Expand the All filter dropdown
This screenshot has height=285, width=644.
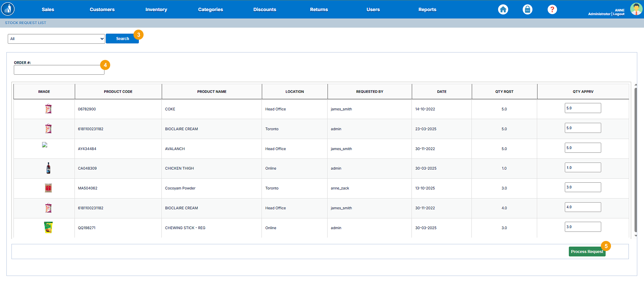(56, 39)
